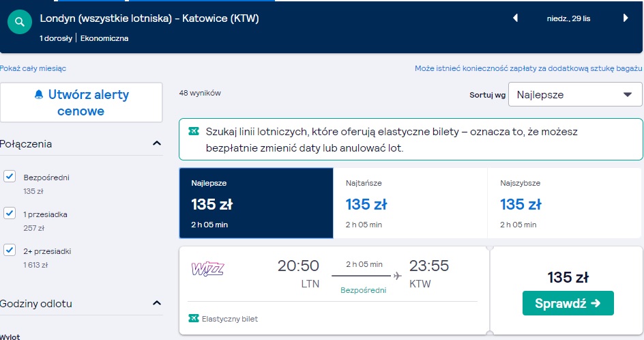Click the Bezpośredni label under flight duration
This screenshot has height=340, width=644.
(x=364, y=290)
